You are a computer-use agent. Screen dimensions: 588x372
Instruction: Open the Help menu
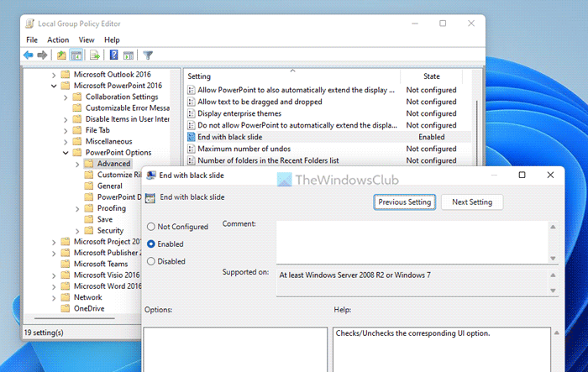(112, 39)
